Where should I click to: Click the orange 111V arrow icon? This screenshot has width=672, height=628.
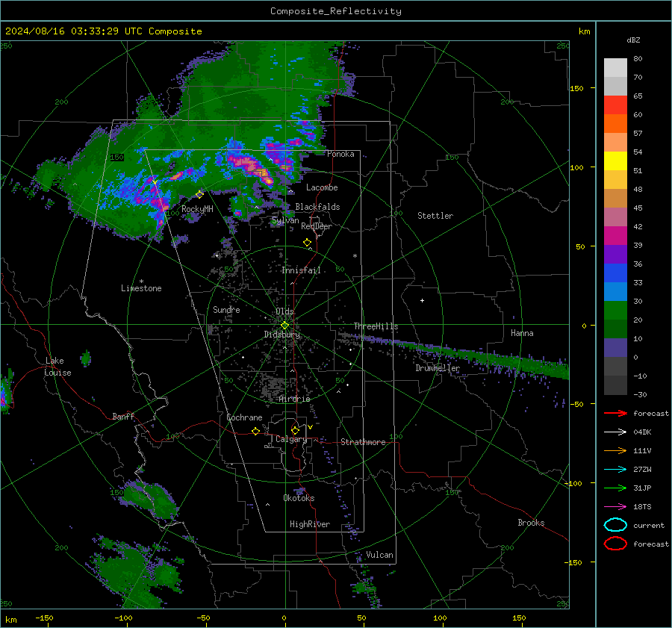(615, 450)
